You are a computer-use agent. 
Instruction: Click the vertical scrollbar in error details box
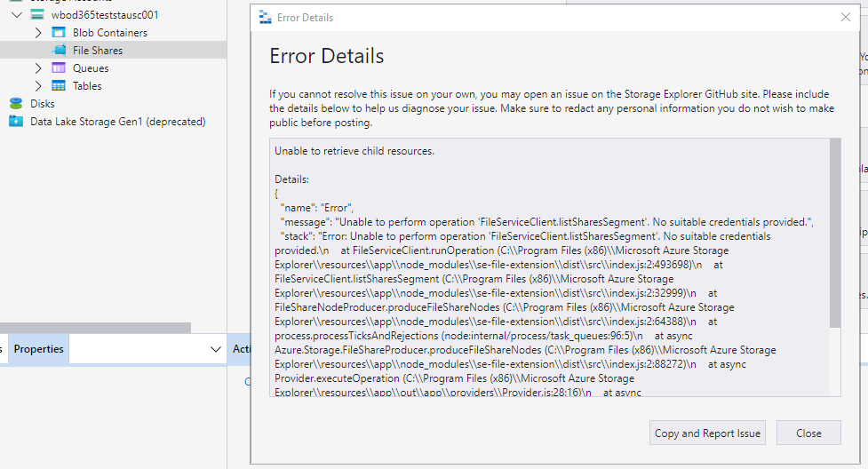[x=835, y=233]
